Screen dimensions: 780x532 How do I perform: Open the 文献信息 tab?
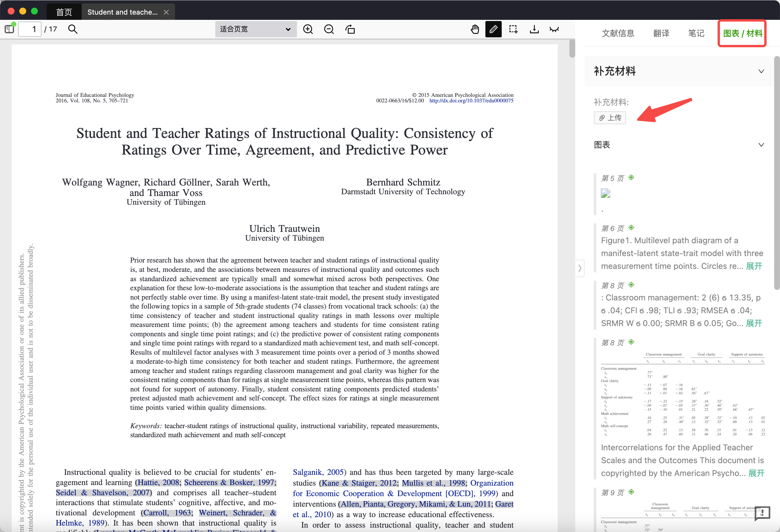coord(618,33)
